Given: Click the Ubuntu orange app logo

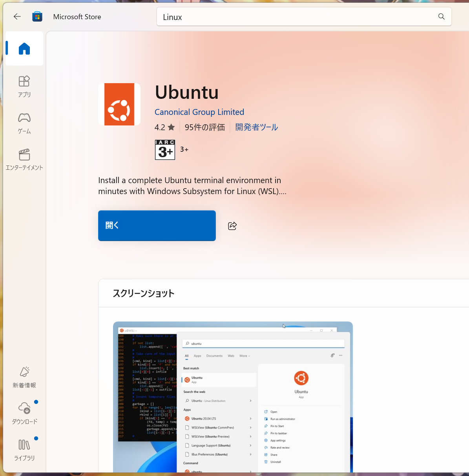Looking at the screenshot, I should [119, 104].
